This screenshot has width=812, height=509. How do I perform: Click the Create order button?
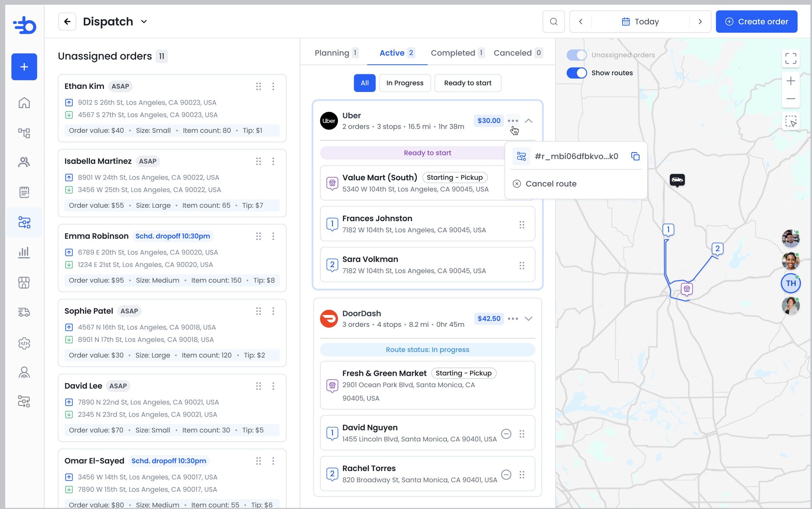coord(756,22)
